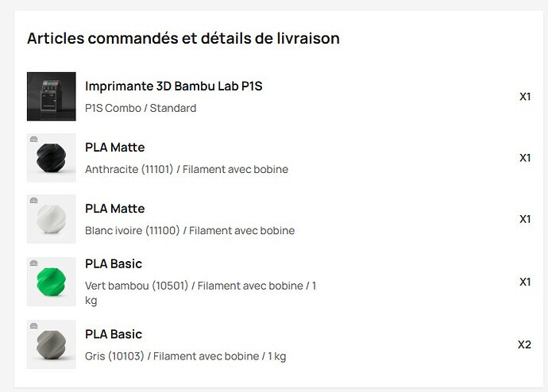Click PLA Matte title above Anthracite
Image resolution: width=548 pixels, height=392 pixels.
(114, 148)
